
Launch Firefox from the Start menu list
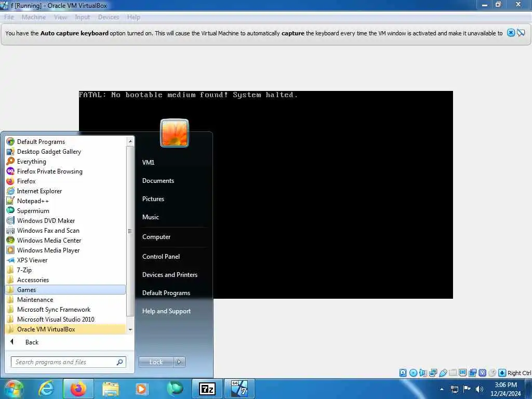coord(65,181)
